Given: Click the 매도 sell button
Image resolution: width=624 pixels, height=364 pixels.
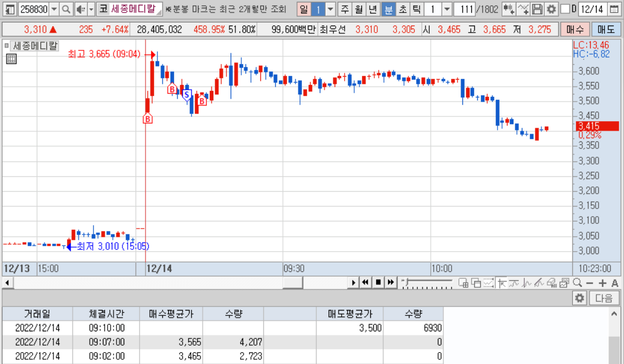Looking at the screenshot, I should 606,29.
